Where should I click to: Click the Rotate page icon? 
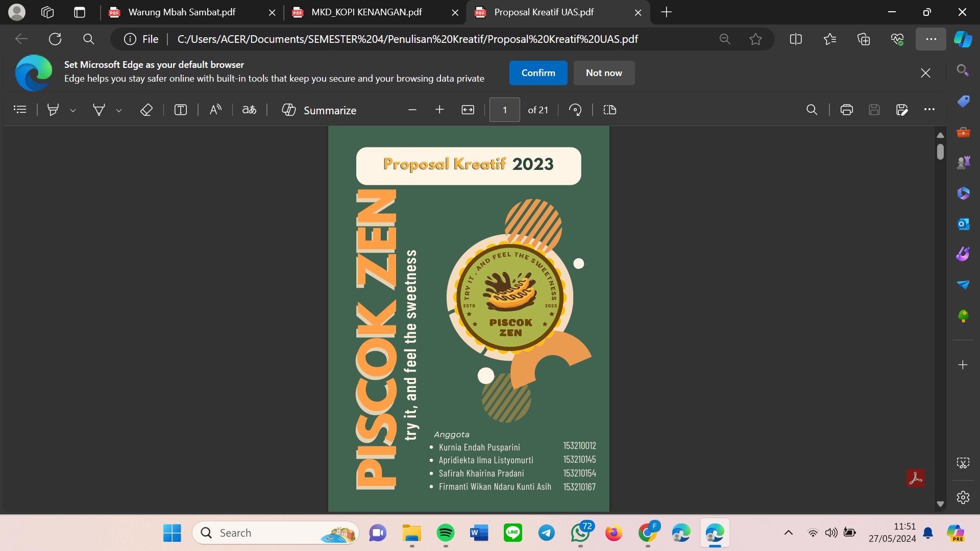575,110
